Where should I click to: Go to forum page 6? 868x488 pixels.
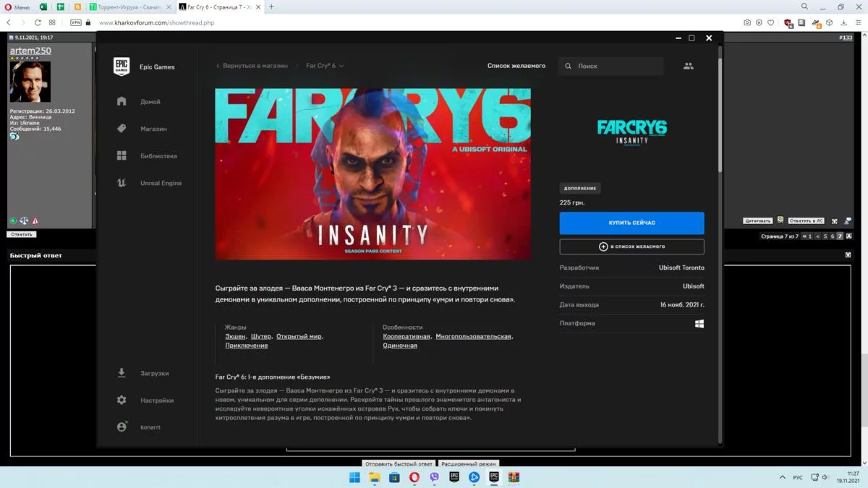tap(833, 236)
